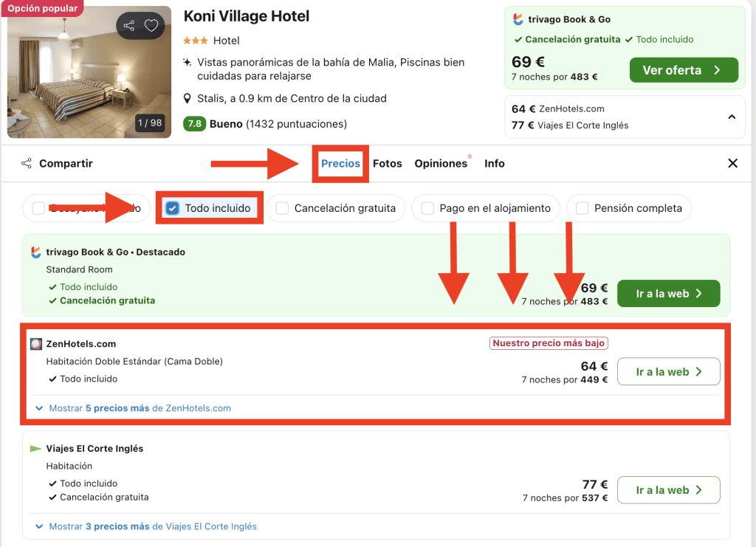The image size is (756, 547).
Task: Tick the Pago en el alojamiento checkbox
Action: [427, 208]
